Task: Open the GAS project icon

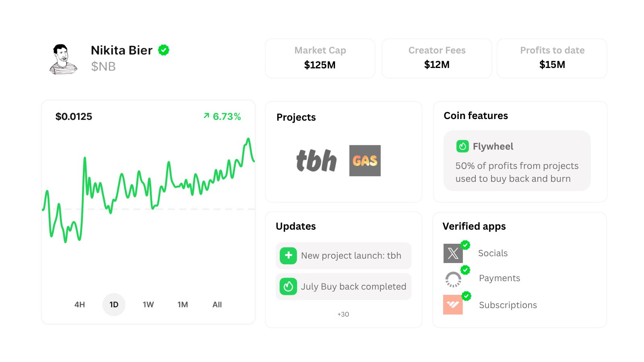Action: (x=365, y=160)
